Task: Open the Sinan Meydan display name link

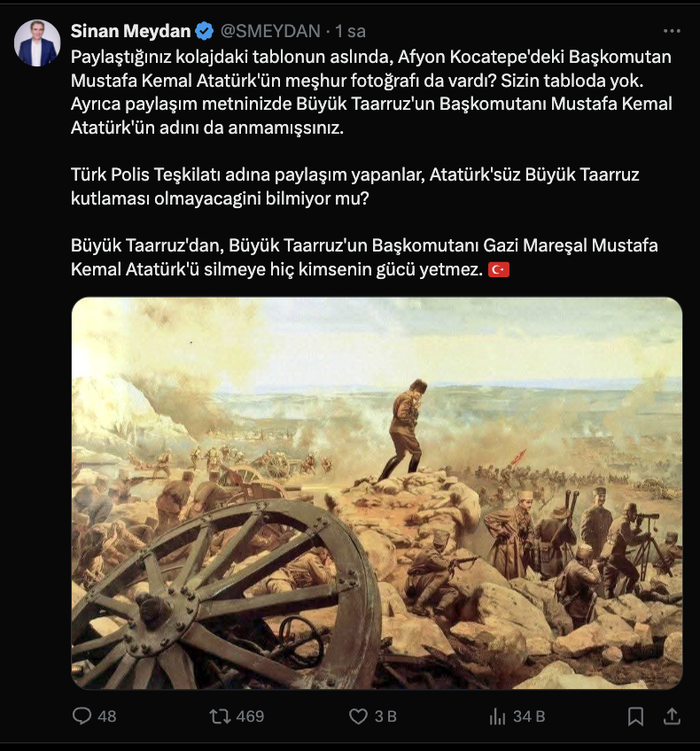Action: pyautogui.click(x=130, y=31)
